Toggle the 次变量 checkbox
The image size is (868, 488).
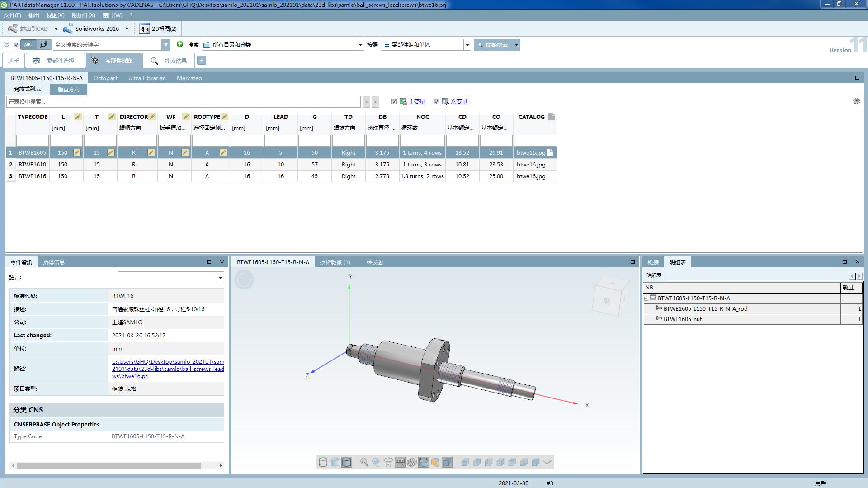coord(436,102)
